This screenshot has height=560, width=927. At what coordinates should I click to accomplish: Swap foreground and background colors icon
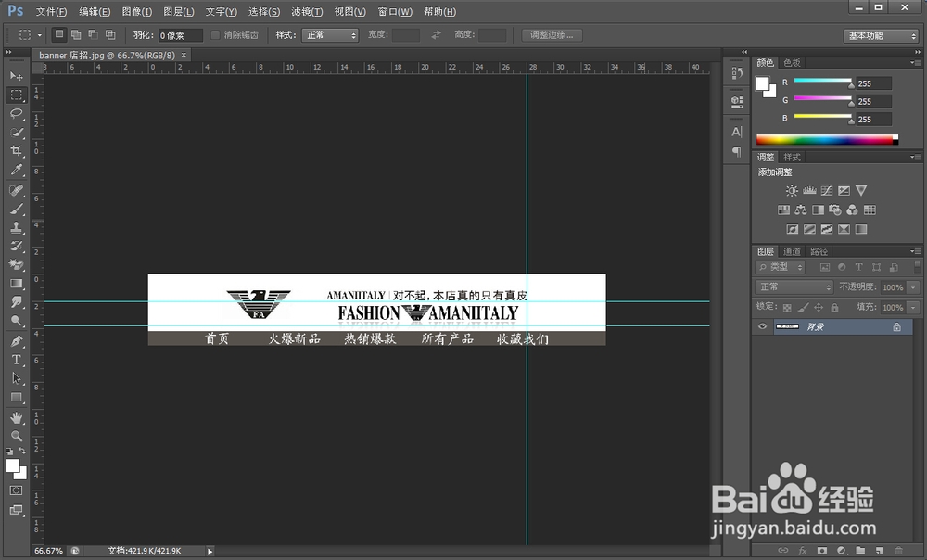[x=22, y=451]
